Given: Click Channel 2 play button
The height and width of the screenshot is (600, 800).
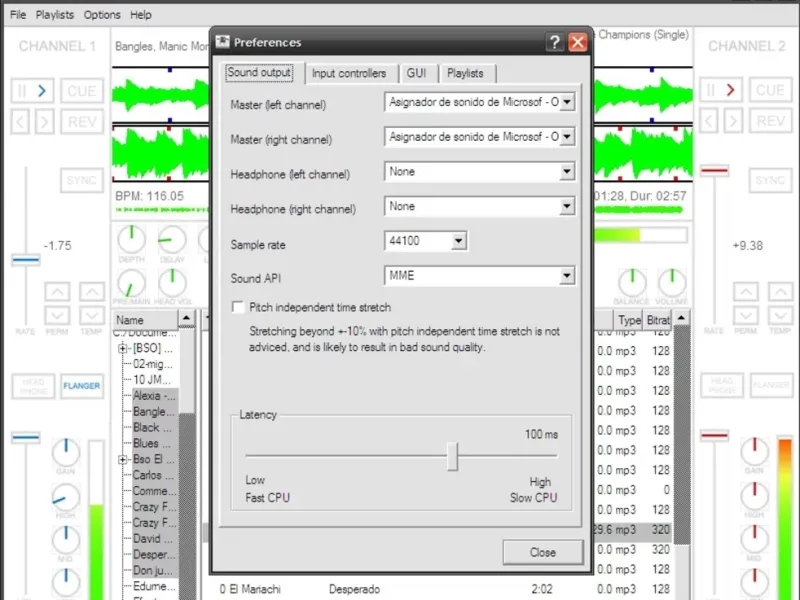Looking at the screenshot, I should pyautogui.click(x=721, y=90).
